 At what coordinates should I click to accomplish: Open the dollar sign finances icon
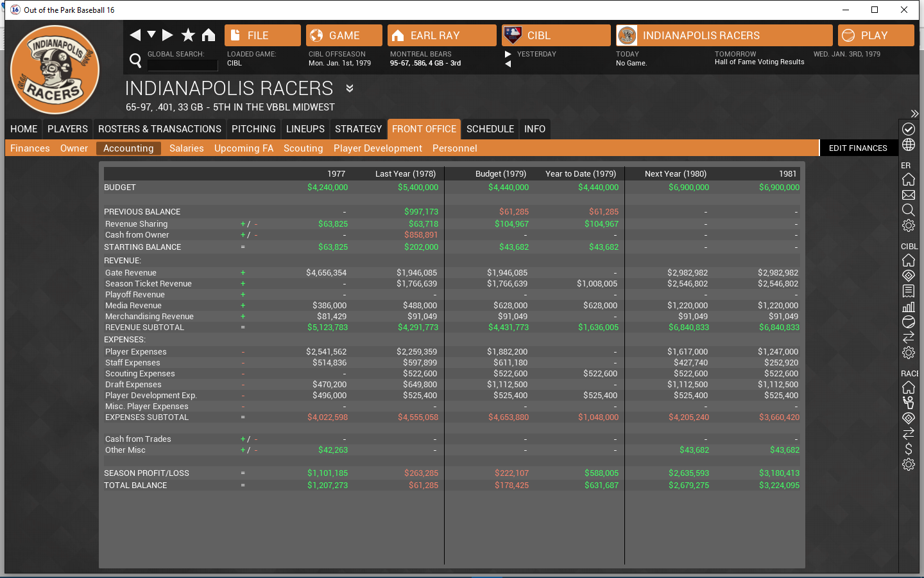tap(909, 449)
